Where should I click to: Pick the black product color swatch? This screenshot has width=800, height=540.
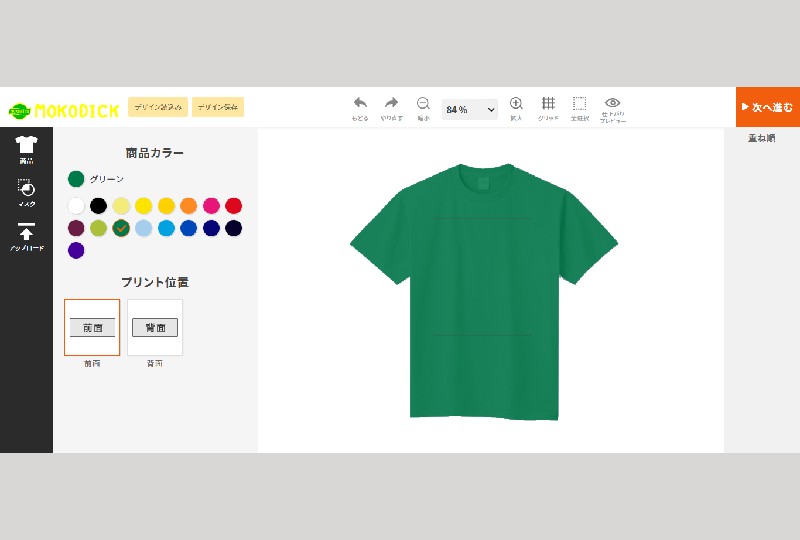(98, 206)
